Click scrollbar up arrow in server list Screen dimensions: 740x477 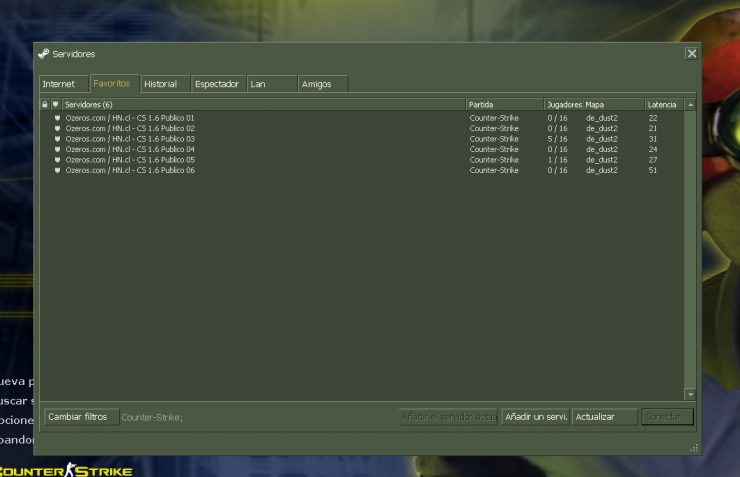(690, 105)
